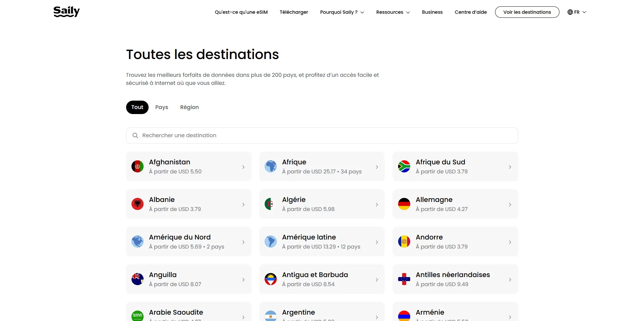Image resolution: width=644 pixels, height=321 pixels.
Task: Open the Télécharger menu item
Action: [x=294, y=12]
